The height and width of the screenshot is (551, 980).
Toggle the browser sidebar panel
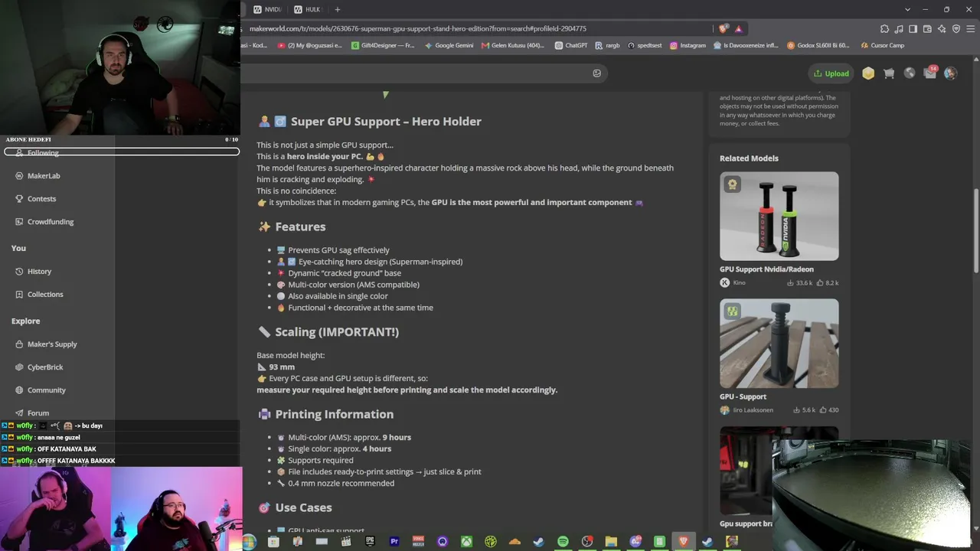pos(913,28)
